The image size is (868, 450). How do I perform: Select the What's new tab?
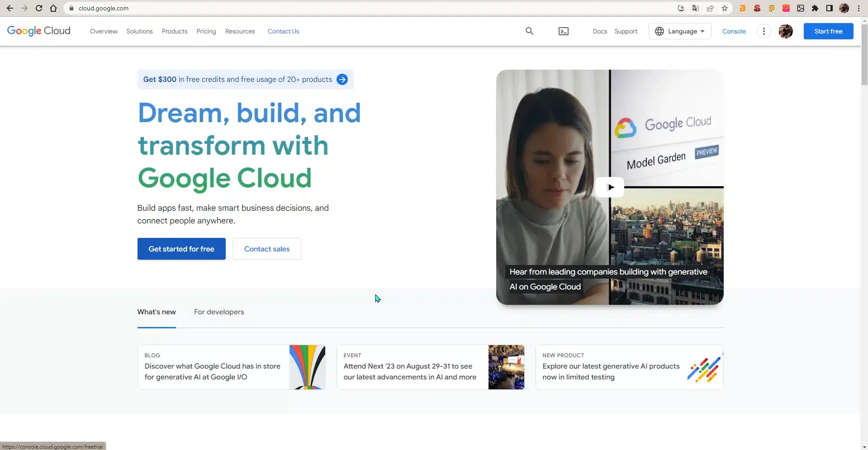pyautogui.click(x=157, y=312)
